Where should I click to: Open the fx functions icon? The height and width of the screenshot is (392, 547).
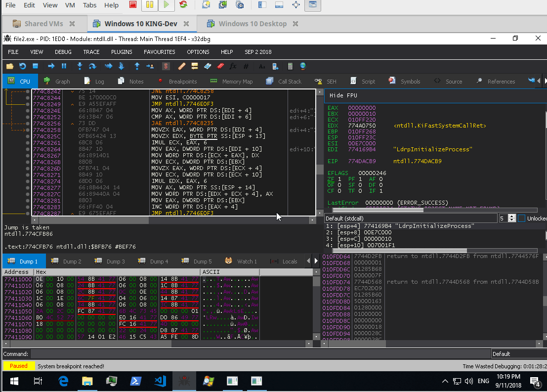233,66
